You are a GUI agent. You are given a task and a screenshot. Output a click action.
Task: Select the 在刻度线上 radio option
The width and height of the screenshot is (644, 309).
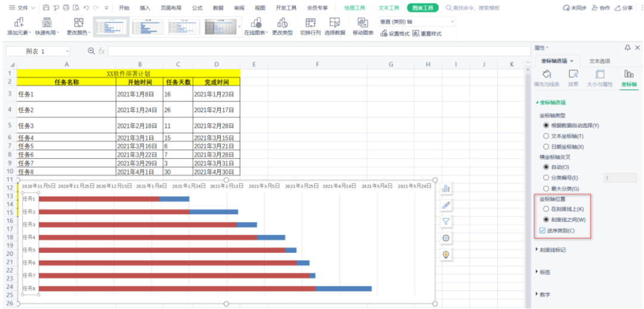(x=546, y=209)
